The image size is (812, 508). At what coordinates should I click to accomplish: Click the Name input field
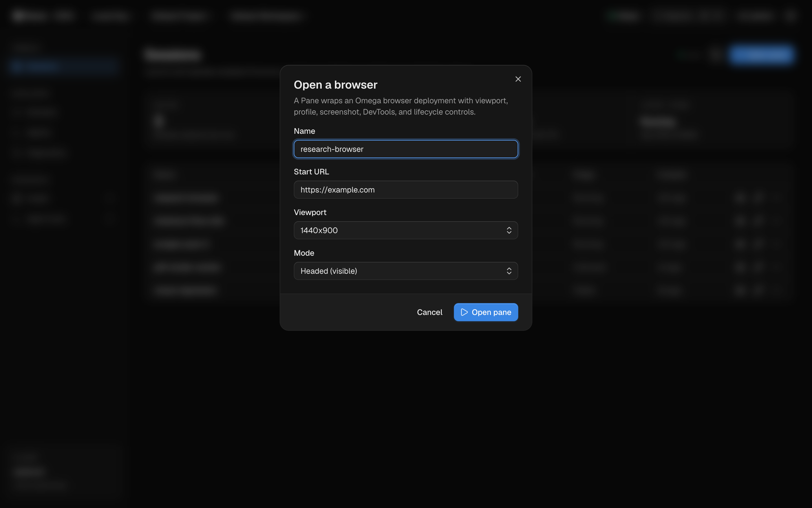[406, 149]
